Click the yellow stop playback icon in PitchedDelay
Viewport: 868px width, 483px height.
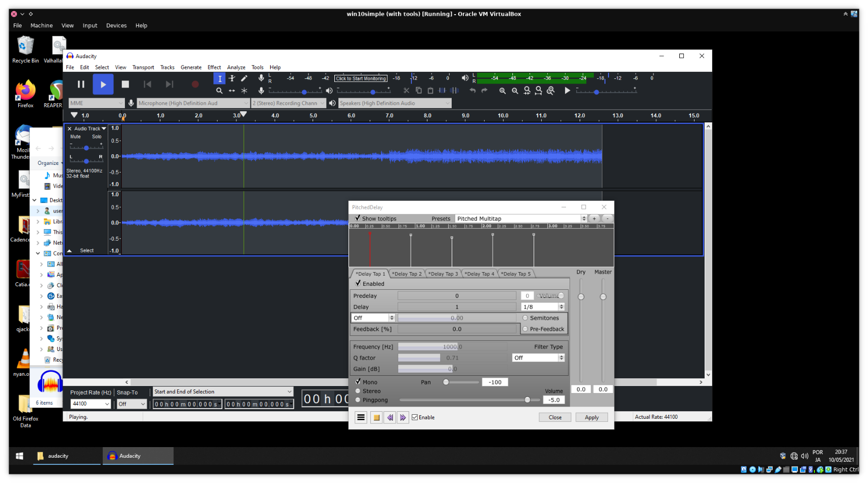tap(376, 417)
